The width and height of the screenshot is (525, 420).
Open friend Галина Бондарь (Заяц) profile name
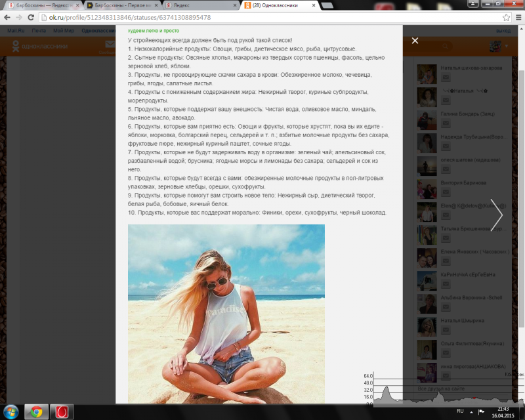point(468,114)
